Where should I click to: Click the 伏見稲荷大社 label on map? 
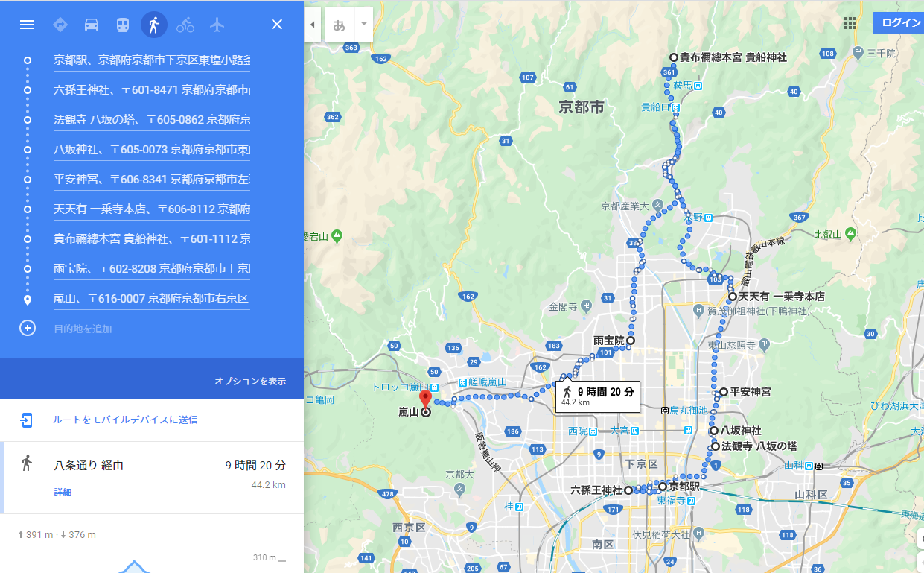tap(661, 534)
